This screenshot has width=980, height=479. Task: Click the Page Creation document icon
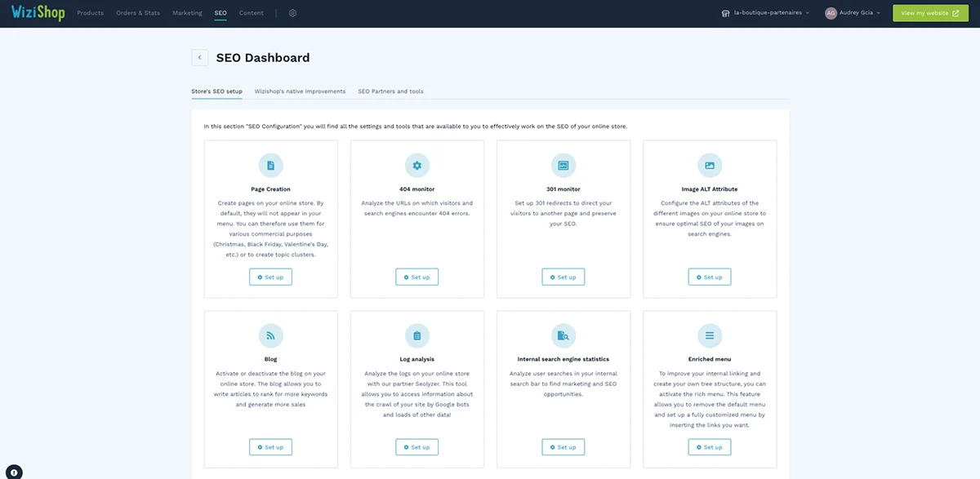270,166
